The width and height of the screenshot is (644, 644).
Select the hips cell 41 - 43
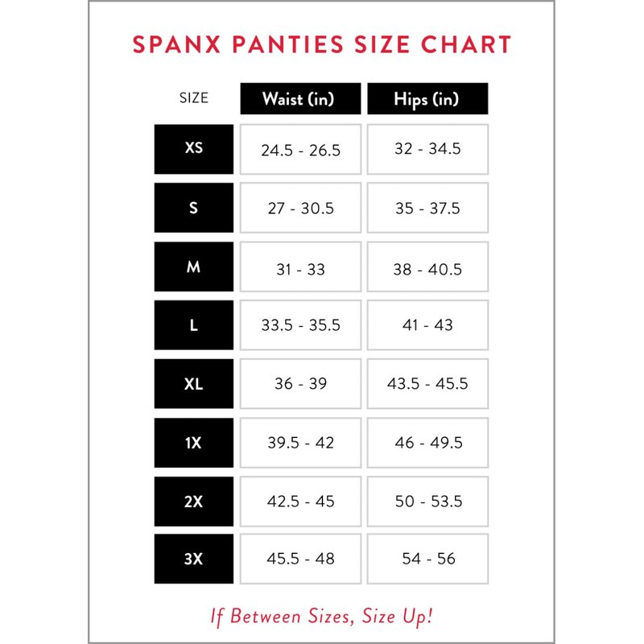(x=427, y=325)
